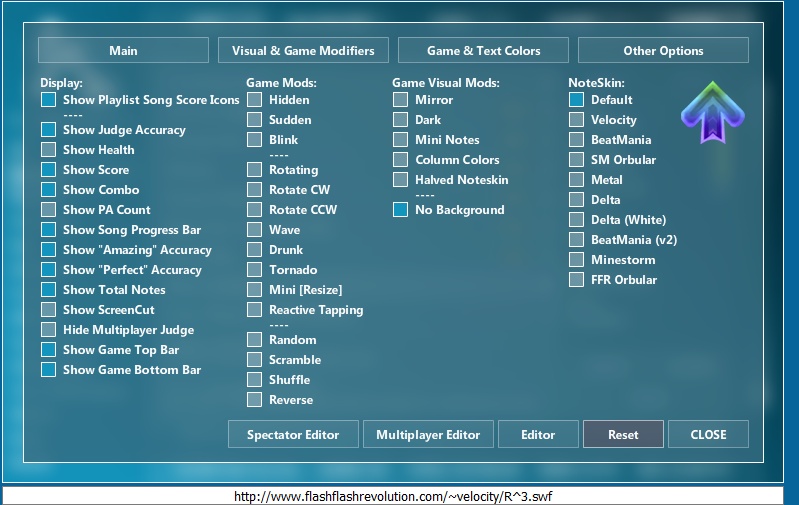Uncheck Show Total Notes
The height and width of the screenshot is (505, 799).
48,289
